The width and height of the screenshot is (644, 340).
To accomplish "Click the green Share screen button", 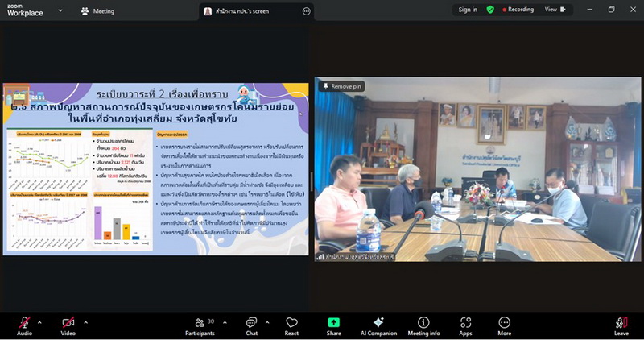I will (x=333, y=325).
